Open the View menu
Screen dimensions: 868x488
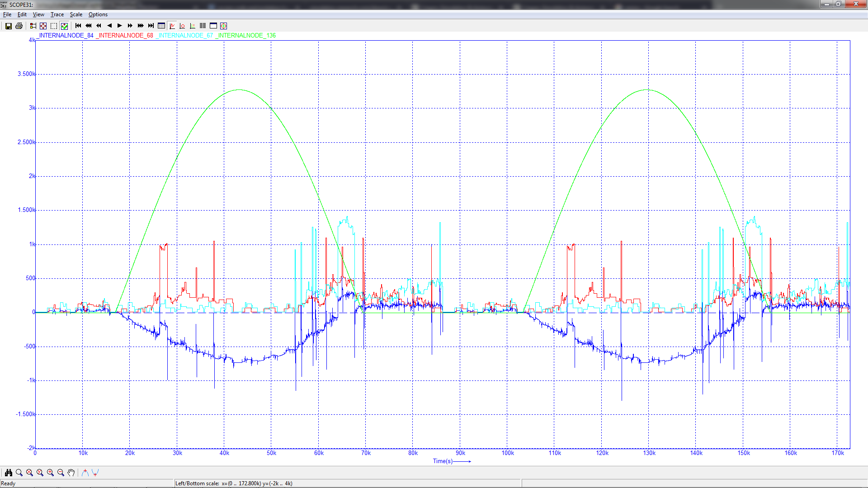[38, 14]
